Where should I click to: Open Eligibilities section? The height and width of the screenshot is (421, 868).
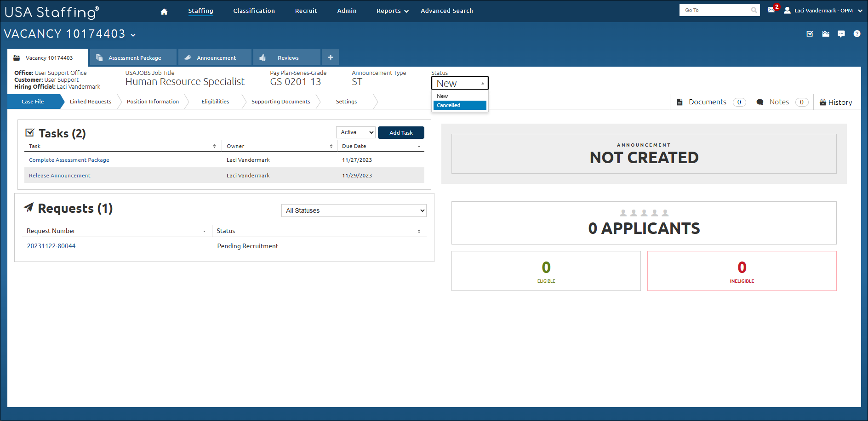pos(215,102)
